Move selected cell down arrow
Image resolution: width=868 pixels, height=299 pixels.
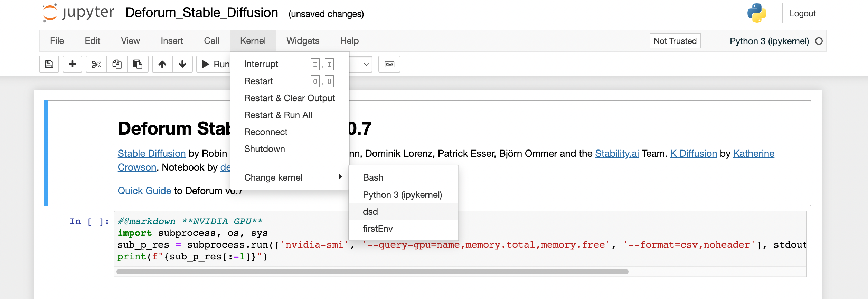[x=182, y=64]
